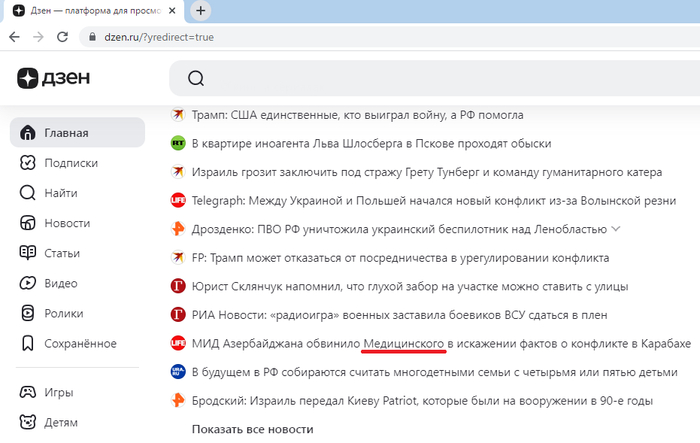Image resolution: width=700 pixels, height=443 pixels.
Task: Click the Dzen logo
Action: point(54,78)
